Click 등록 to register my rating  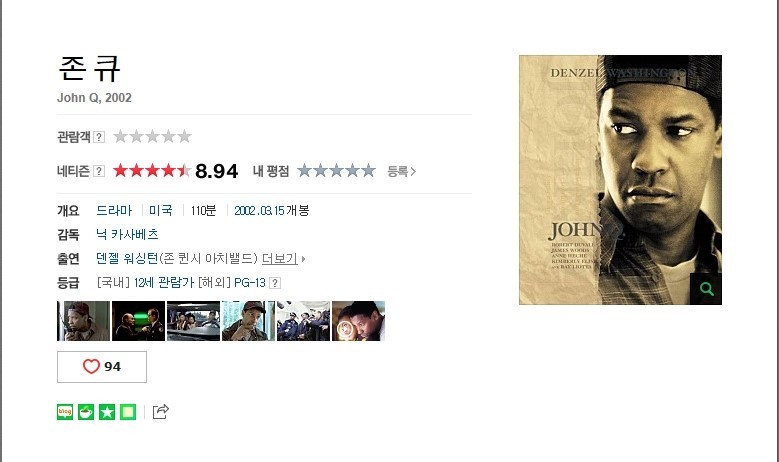coord(401,171)
